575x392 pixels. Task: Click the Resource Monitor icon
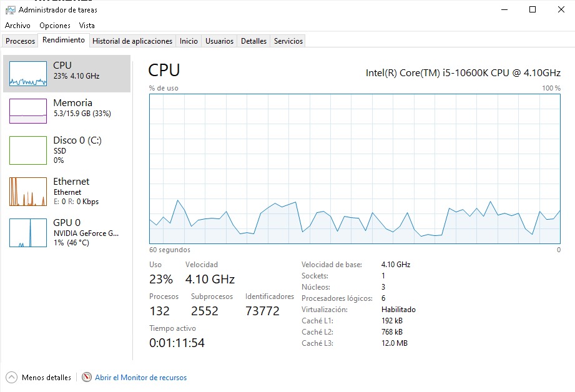(87, 378)
